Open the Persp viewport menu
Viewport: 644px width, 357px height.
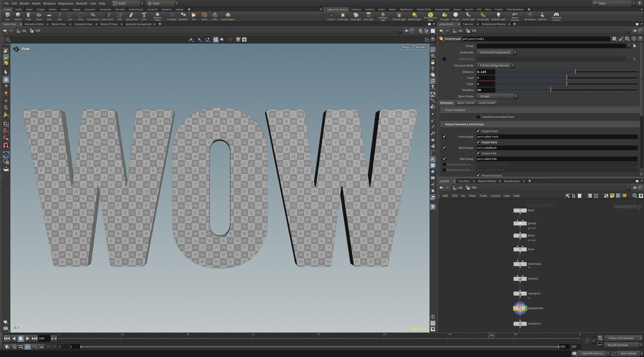(x=406, y=47)
